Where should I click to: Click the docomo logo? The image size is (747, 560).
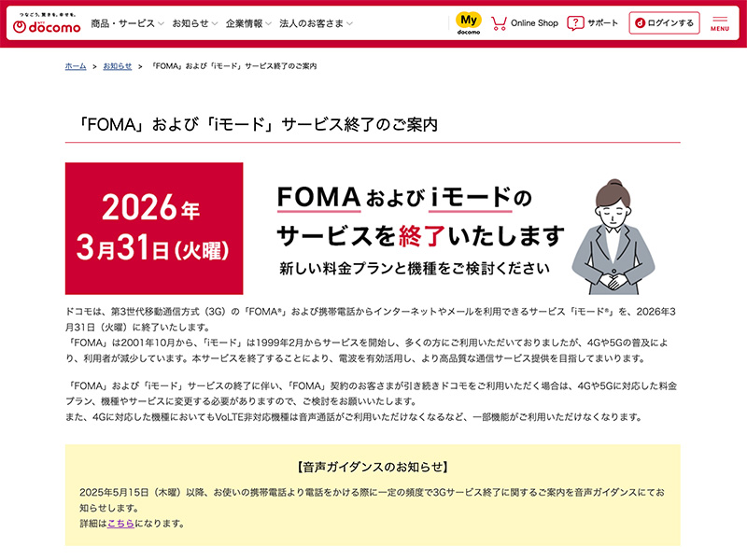(47, 24)
